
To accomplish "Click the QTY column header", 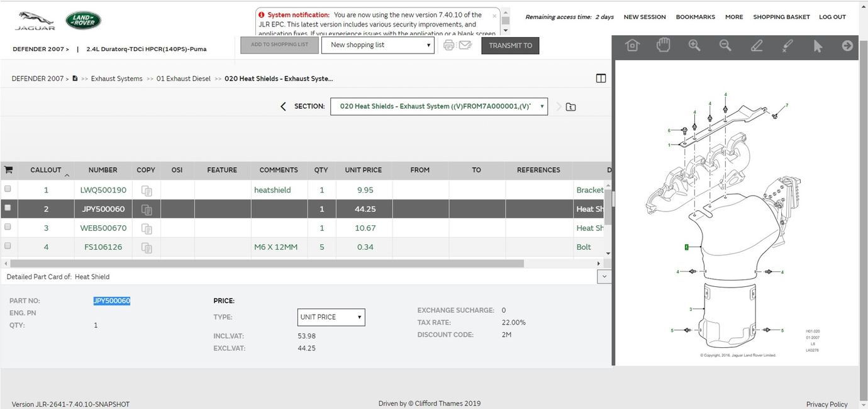I will pos(321,170).
